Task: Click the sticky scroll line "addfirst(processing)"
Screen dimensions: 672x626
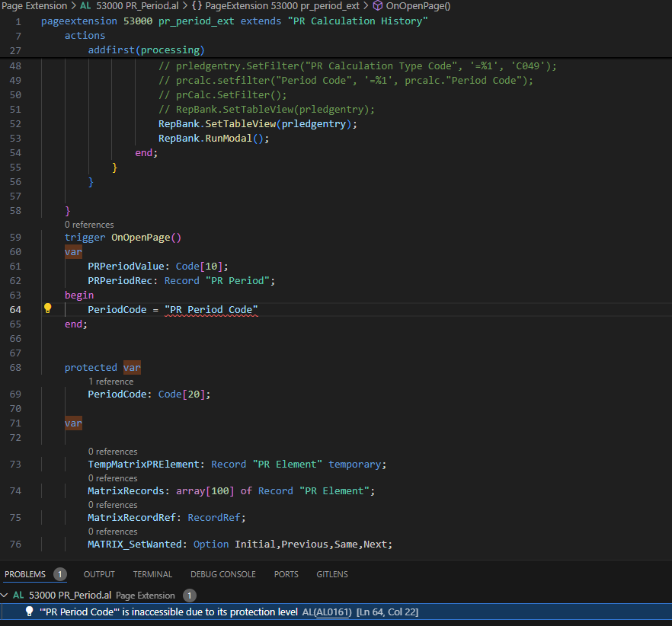Action: 146,50
